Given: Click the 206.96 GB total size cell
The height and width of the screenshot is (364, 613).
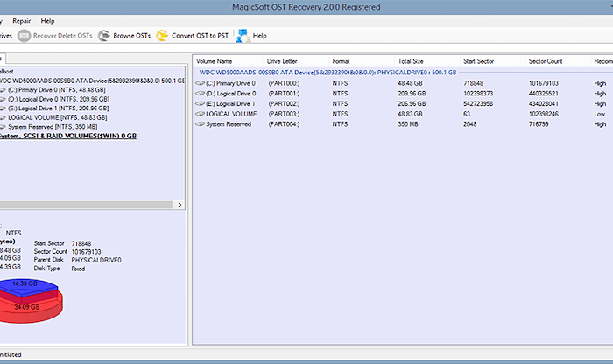Looking at the screenshot, I should [x=412, y=103].
